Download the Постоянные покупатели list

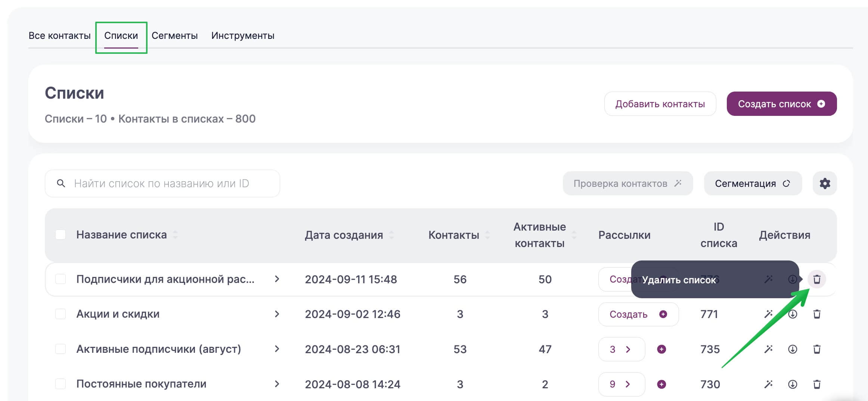point(793,384)
